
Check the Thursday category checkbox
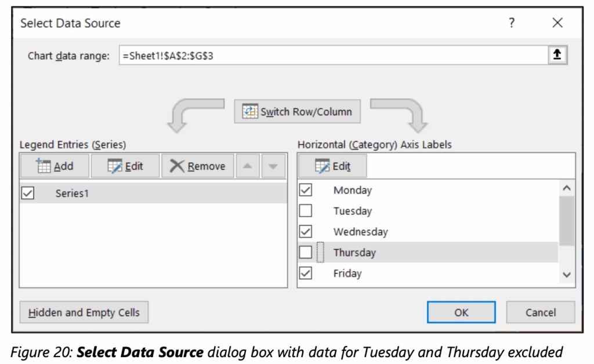click(306, 253)
